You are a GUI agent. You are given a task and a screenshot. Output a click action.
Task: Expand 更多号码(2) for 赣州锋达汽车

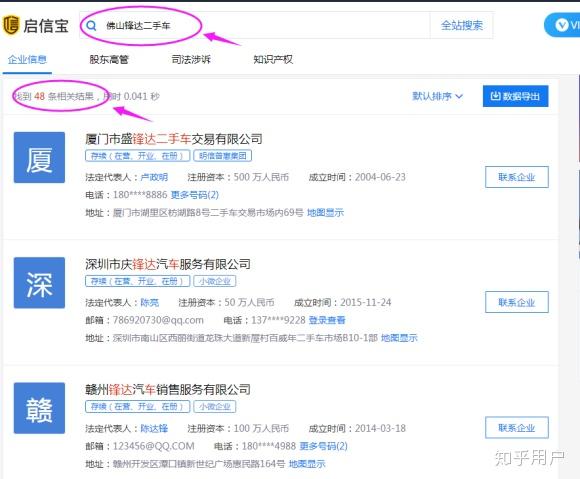coord(323,446)
